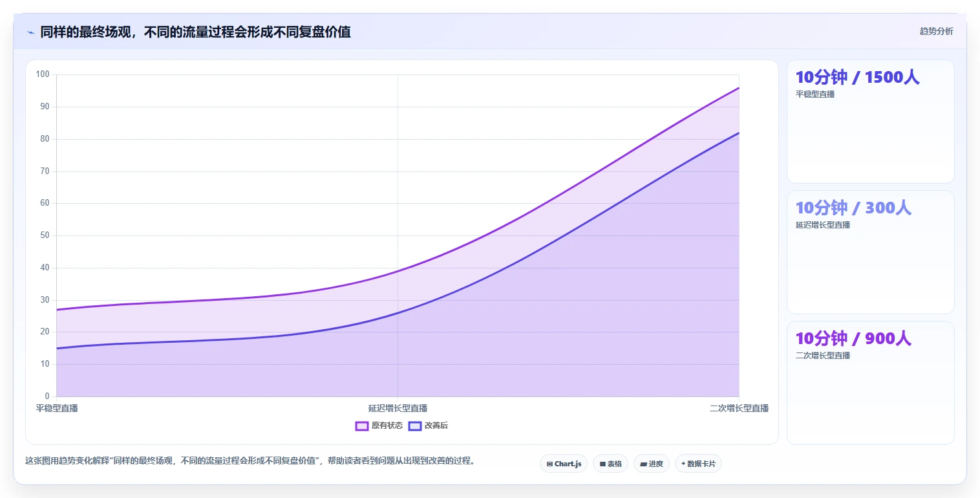Click the 延迟增长型直播 x-axis label
The width and height of the screenshot is (980, 498).
[x=398, y=408]
